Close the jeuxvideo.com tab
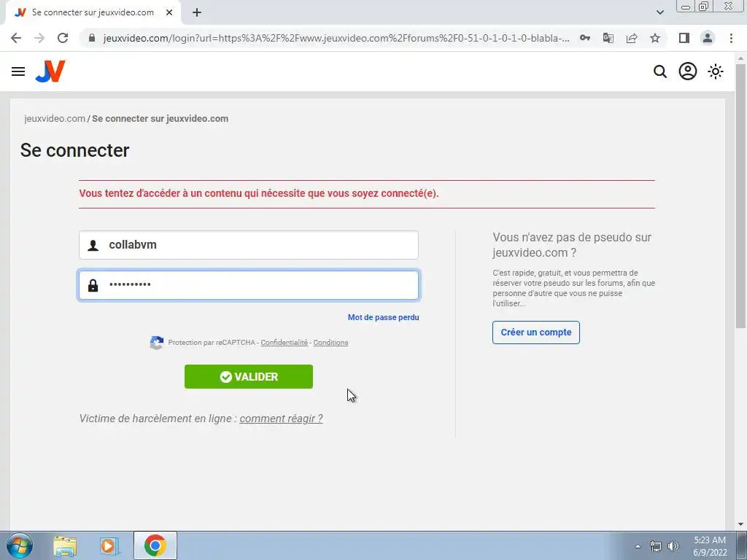Image resolution: width=747 pixels, height=560 pixels. click(169, 13)
